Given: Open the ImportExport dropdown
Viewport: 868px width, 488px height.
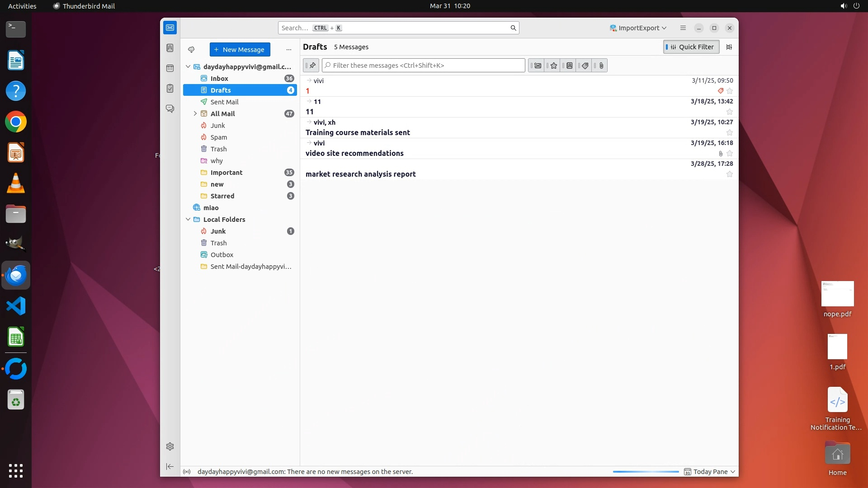Looking at the screenshot, I should [638, 28].
